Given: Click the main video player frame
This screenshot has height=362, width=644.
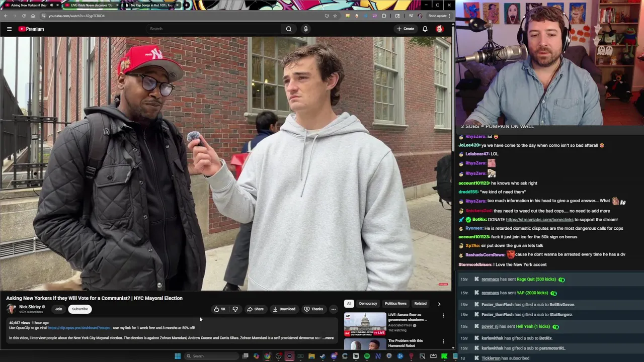Looking at the screenshot, I should 225,163.
